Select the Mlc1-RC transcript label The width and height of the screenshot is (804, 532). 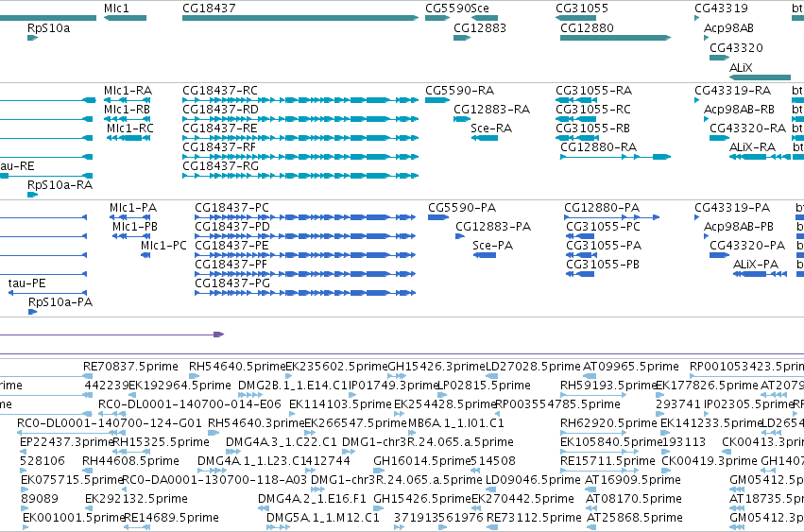point(130,129)
